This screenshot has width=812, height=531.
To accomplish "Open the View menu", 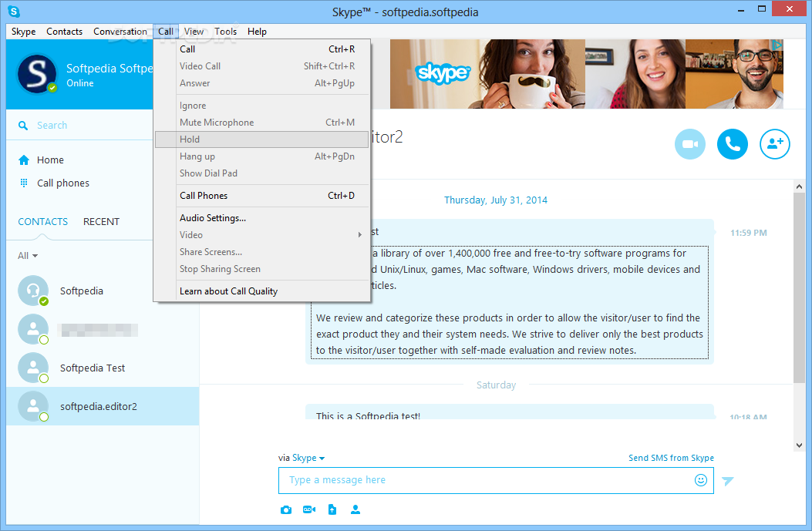I will click(x=194, y=32).
